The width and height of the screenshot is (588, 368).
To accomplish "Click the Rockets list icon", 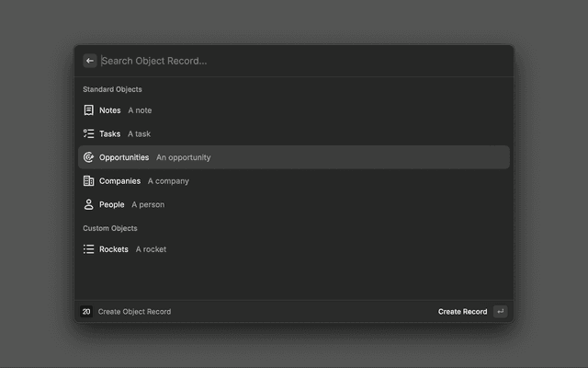I will click(89, 249).
